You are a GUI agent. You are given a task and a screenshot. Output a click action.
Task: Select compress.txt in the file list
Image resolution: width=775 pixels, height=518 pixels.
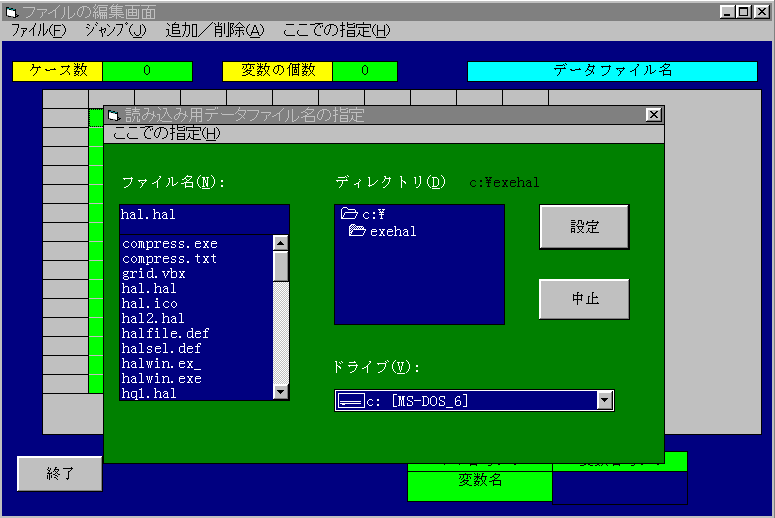pyautogui.click(x=170, y=259)
